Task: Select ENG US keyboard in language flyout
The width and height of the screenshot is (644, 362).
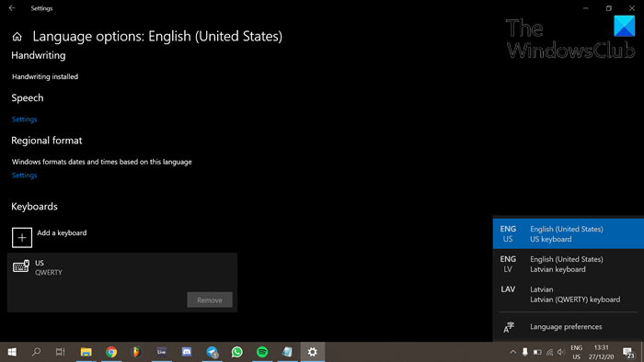Action: pyautogui.click(x=568, y=233)
